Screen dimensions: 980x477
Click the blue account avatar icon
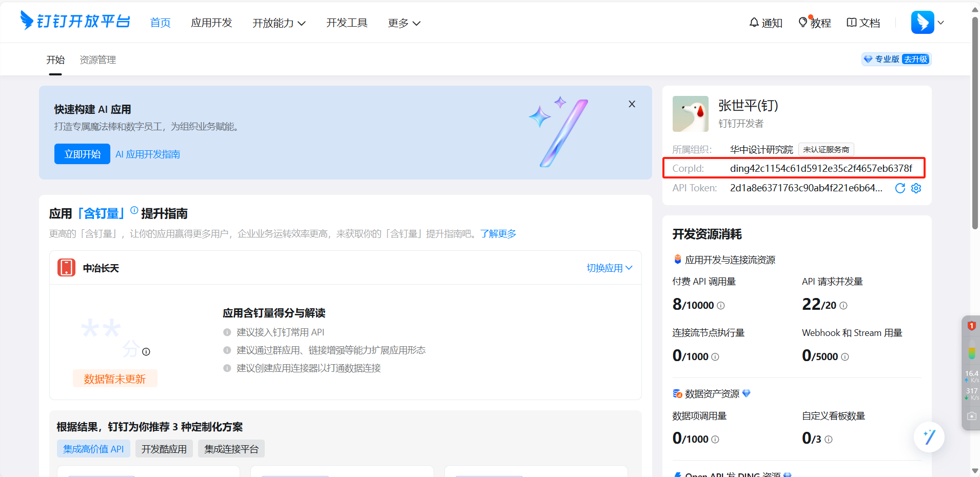[x=923, y=23]
